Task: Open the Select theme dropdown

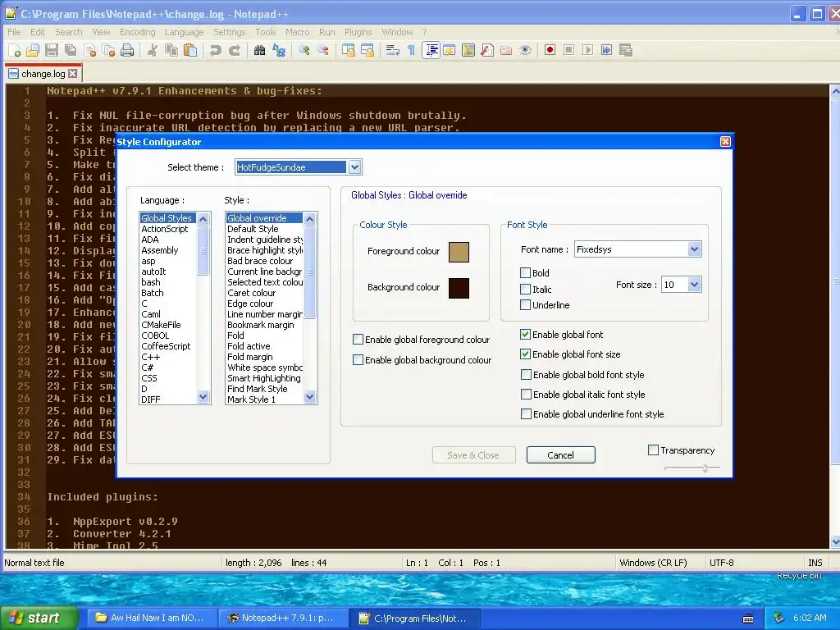Action: click(354, 167)
